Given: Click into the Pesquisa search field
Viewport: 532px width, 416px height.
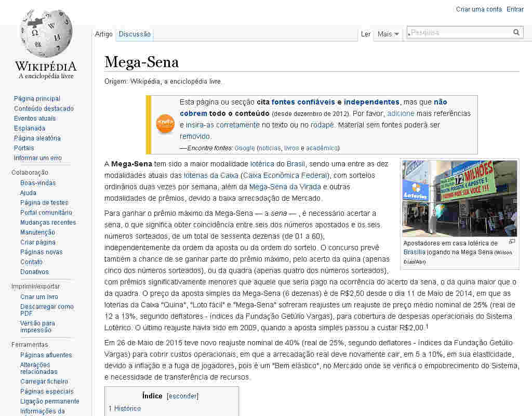Looking at the screenshot, I should click(x=460, y=33).
